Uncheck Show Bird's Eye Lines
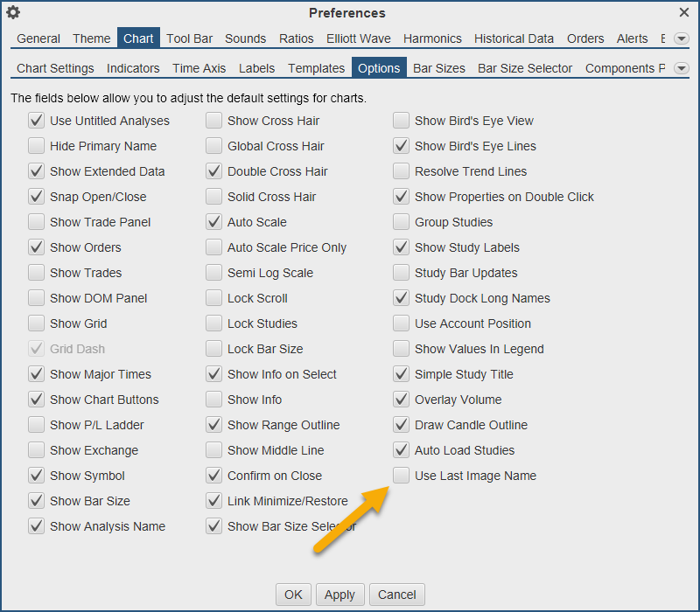The image size is (700, 612). click(401, 146)
